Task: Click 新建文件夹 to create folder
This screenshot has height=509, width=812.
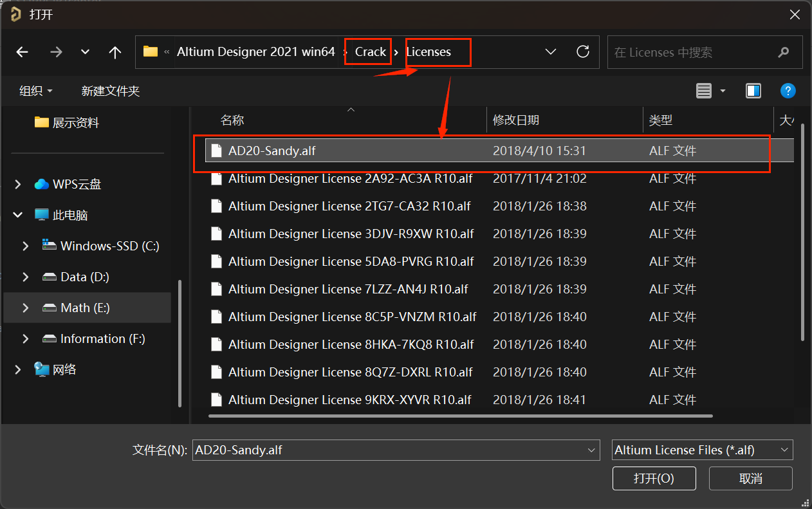Action: pyautogui.click(x=111, y=91)
